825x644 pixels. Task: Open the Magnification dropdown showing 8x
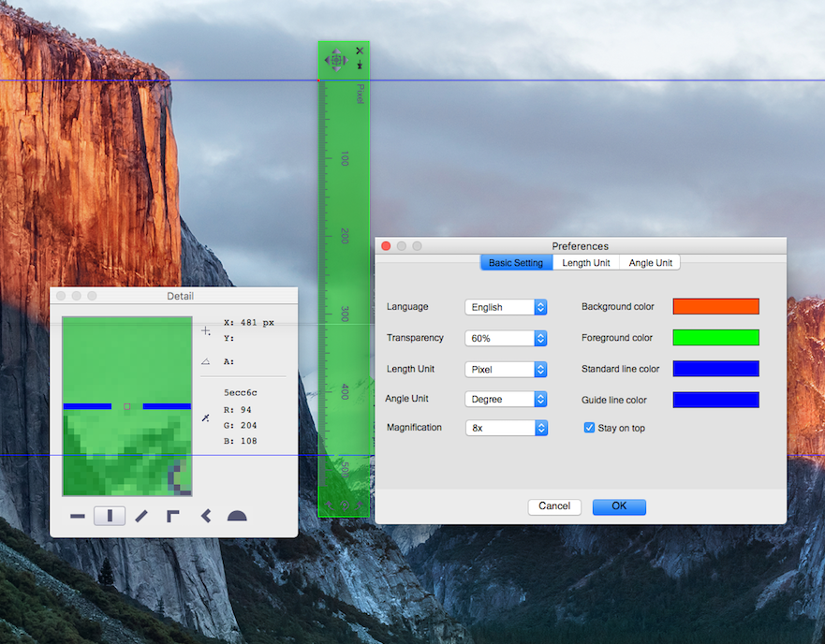pyautogui.click(x=506, y=428)
